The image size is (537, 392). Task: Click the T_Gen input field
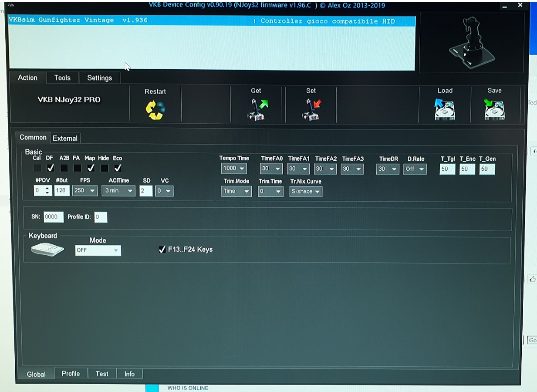pyautogui.click(x=487, y=169)
